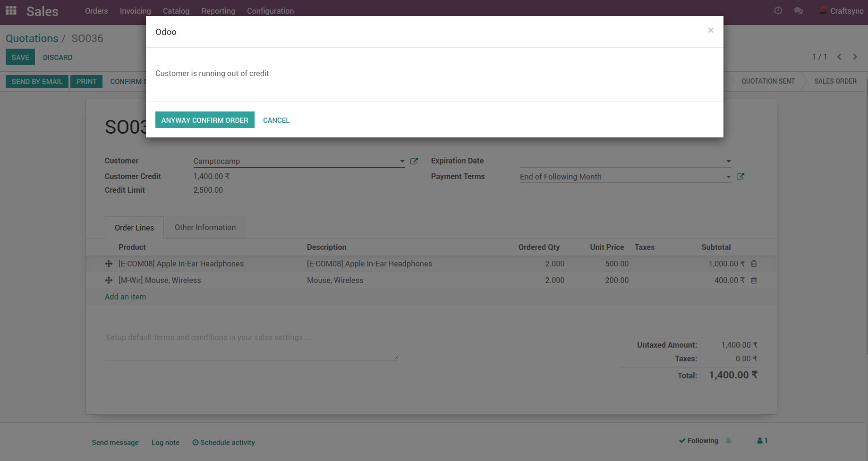Open the Reporting menu
This screenshot has width=868, height=461.
218,11
